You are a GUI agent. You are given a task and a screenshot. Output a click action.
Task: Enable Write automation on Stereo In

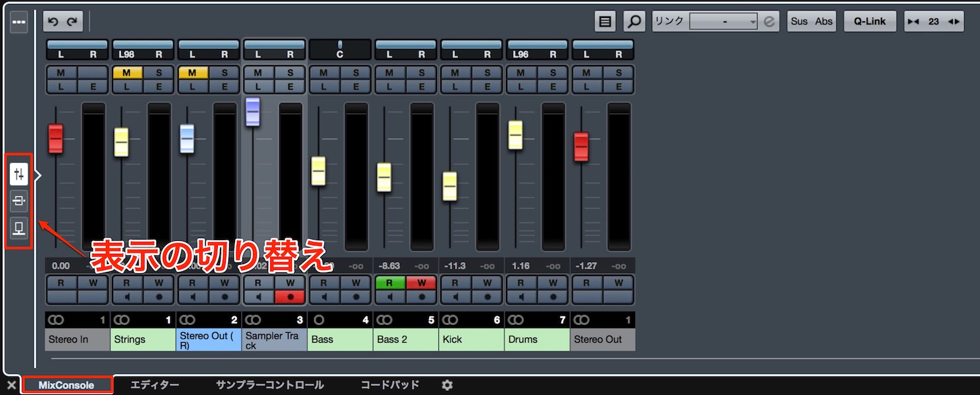coord(92,283)
